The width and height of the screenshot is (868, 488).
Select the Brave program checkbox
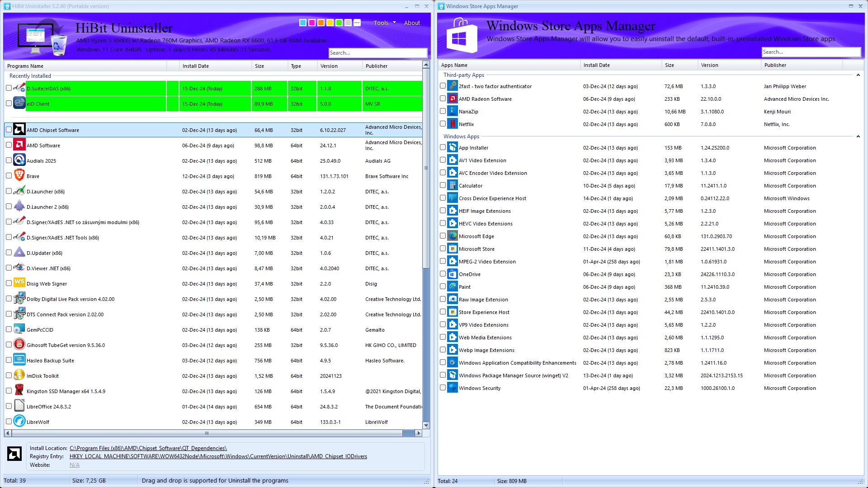[x=9, y=176]
